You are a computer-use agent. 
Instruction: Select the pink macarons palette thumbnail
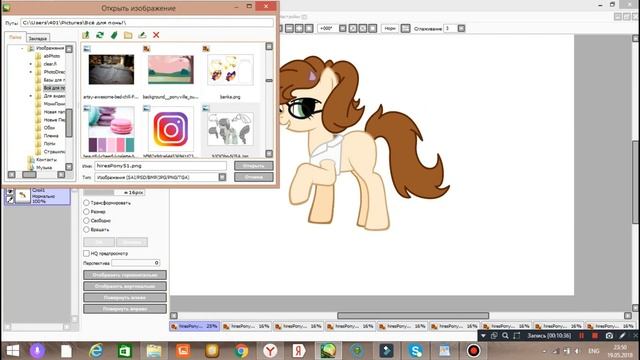coord(111,129)
